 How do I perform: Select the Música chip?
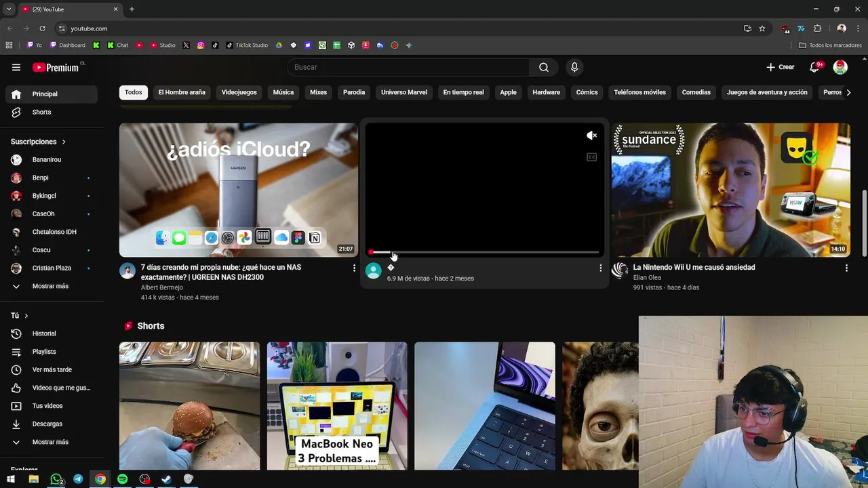click(x=283, y=92)
